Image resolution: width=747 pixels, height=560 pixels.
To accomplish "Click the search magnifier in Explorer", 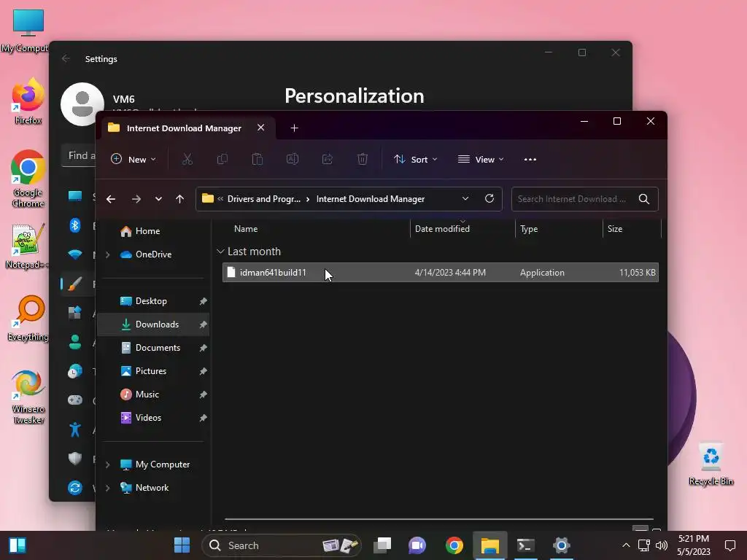I will pyautogui.click(x=644, y=199).
